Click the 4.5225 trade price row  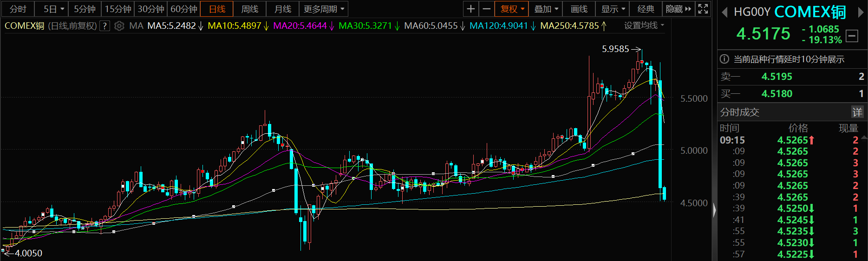pyautogui.click(x=792, y=254)
